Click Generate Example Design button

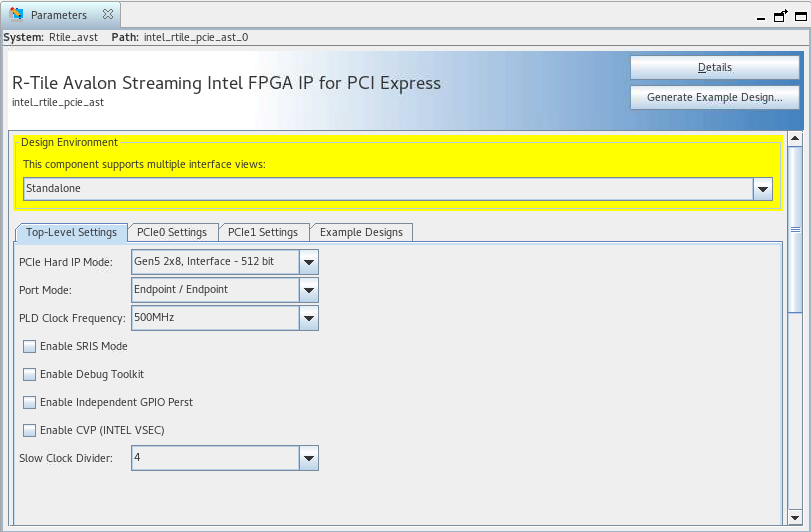(715, 97)
